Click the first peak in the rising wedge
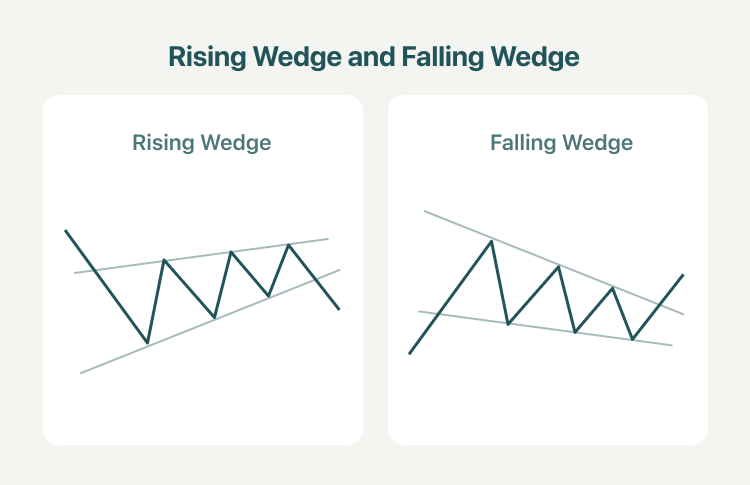This screenshot has width=750, height=485. click(164, 260)
